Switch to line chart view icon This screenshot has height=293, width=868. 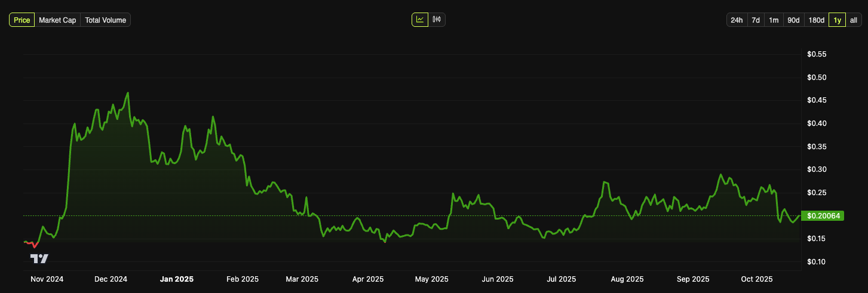click(420, 20)
